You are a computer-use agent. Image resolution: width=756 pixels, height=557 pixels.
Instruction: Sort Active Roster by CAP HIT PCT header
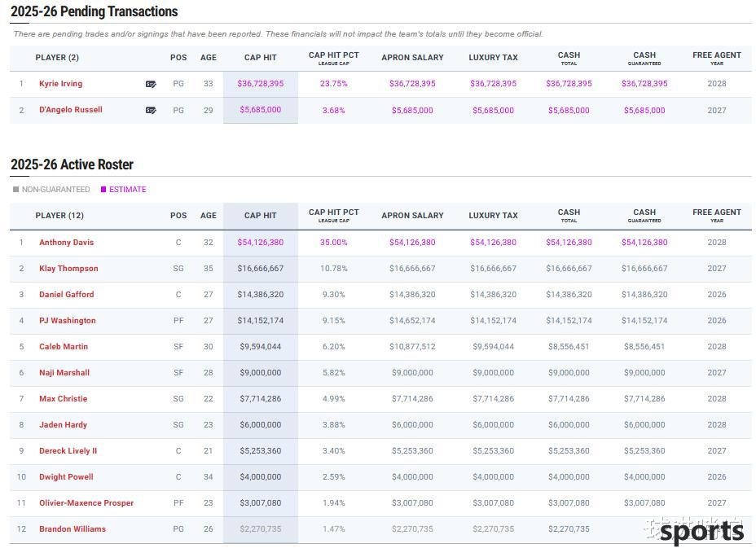point(334,215)
